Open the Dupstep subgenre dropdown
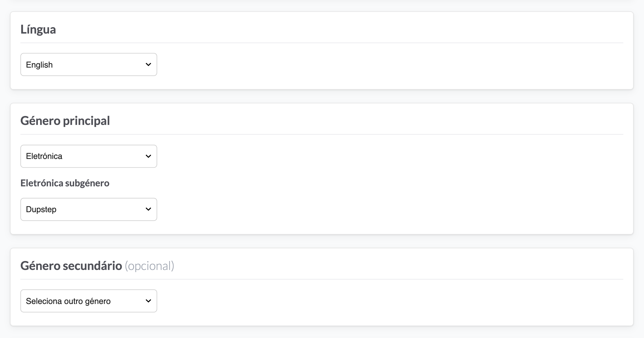Screen dimensions: 644x338 tap(89, 209)
